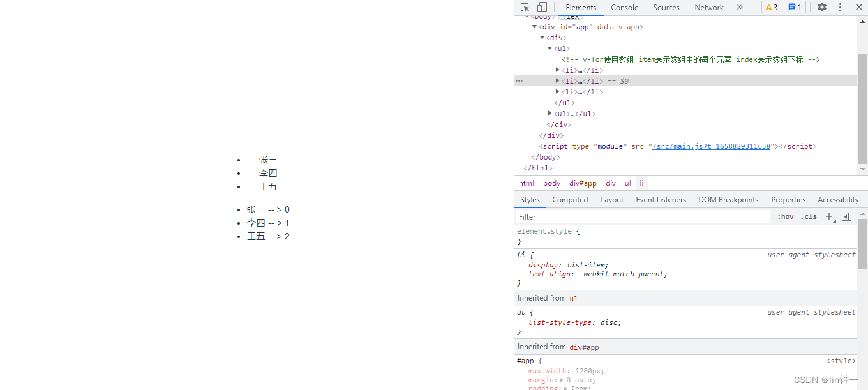Show more DevTools tabs via chevron
868x390 pixels.
pyautogui.click(x=740, y=8)
